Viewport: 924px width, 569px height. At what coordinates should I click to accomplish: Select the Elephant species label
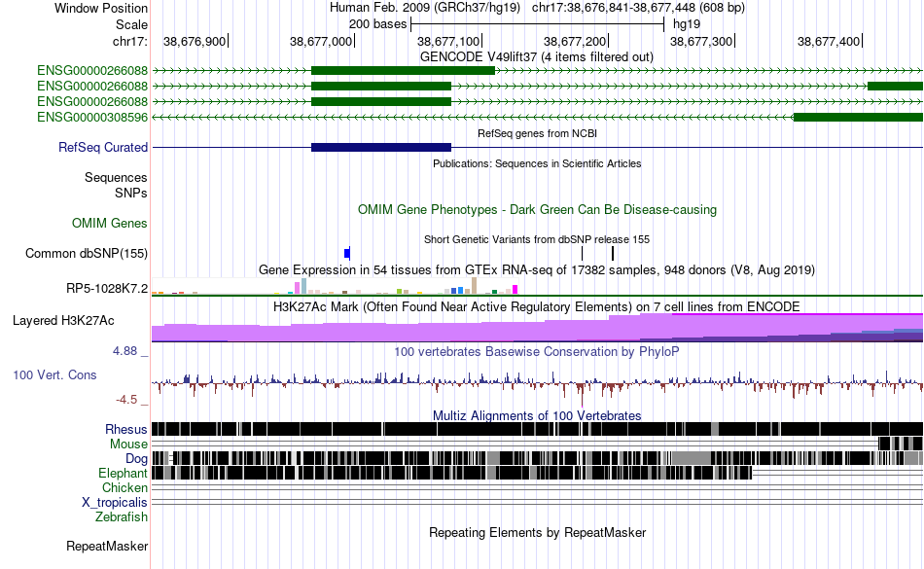(x=123, y=473)
